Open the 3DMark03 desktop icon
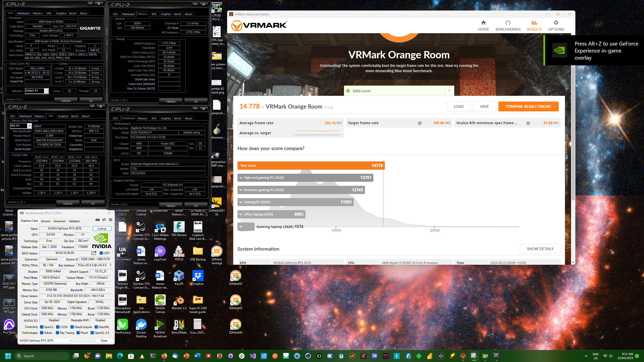Image resolution: width=644 pixels, height=362 pixels. (x=235, y=278)
